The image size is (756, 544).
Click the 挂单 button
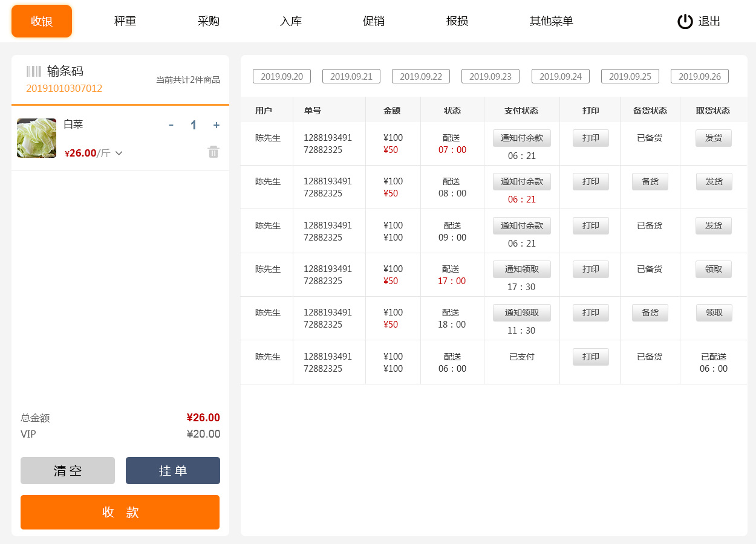coord(173,471)
